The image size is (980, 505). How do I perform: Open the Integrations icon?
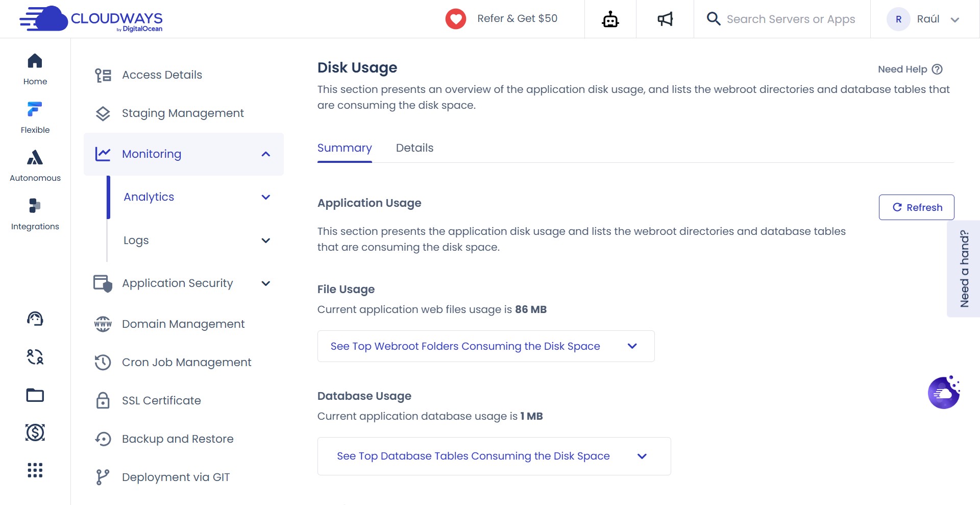pyautogui.click(x=35, y=206)
